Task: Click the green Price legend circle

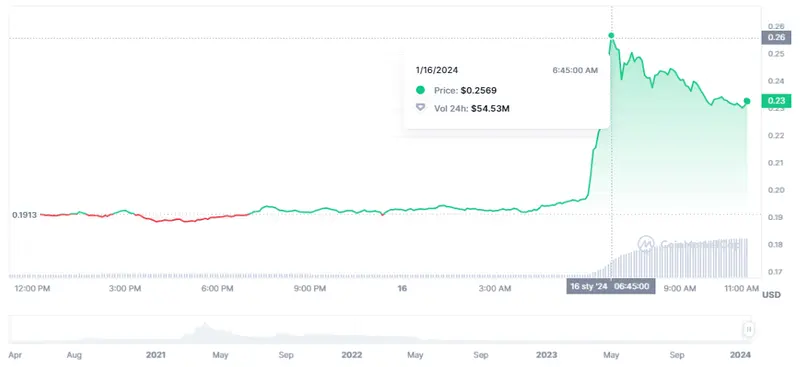Action: (x=420, y=90)
